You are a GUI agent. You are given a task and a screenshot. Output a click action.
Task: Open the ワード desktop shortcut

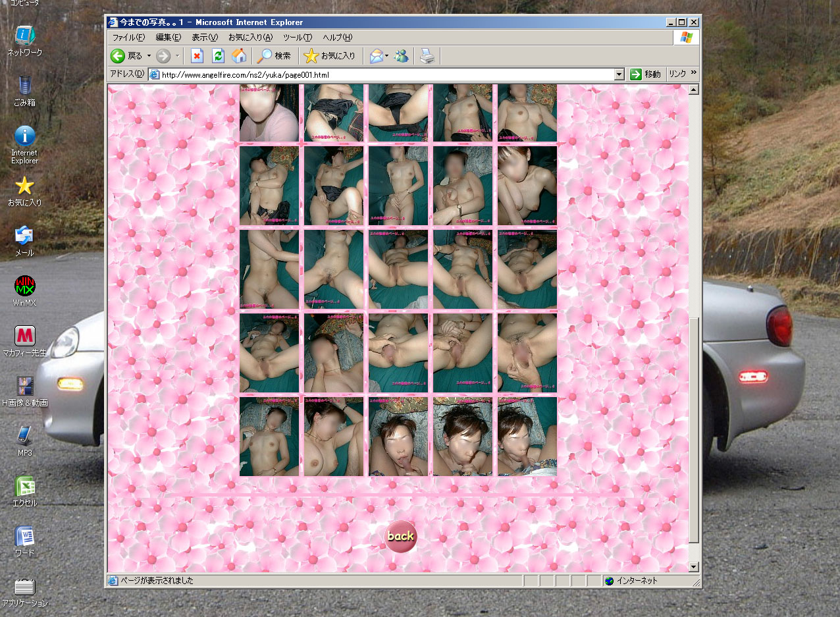pos(24,537)
